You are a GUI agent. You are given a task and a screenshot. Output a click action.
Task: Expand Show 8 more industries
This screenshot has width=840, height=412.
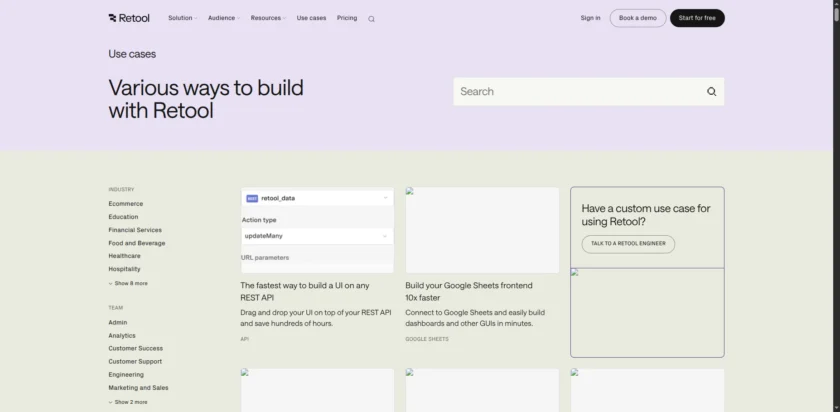coord(128,283)
